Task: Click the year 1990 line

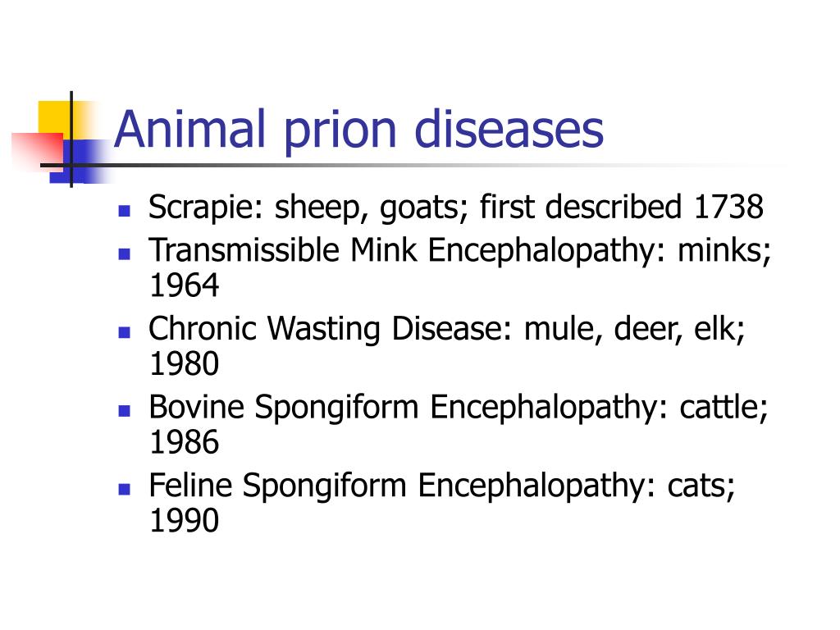Action: tap(185, 520)
